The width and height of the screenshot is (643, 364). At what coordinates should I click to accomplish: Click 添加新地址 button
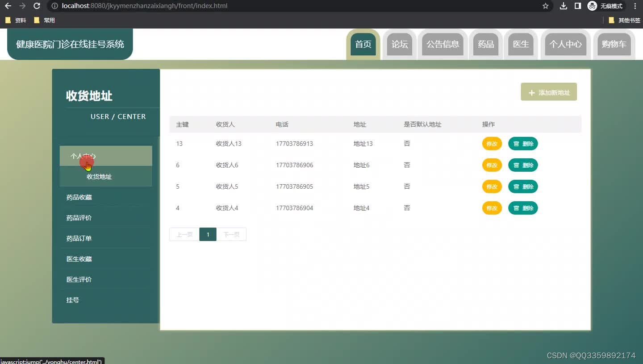point(549,92)
